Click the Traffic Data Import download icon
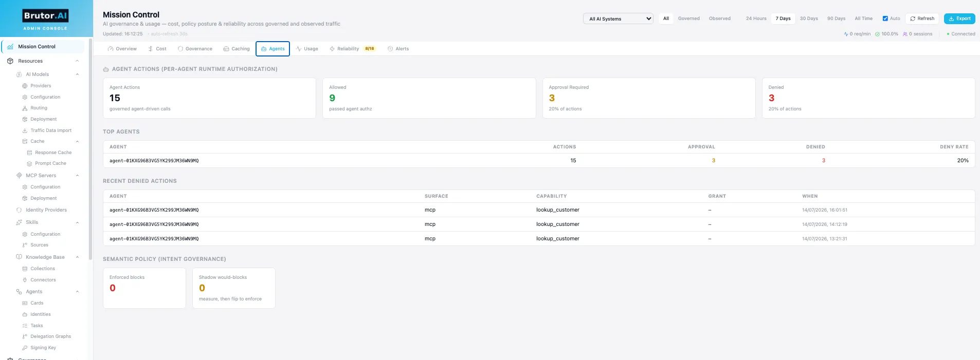The image size is (980, 360). [x=25, y=130]
